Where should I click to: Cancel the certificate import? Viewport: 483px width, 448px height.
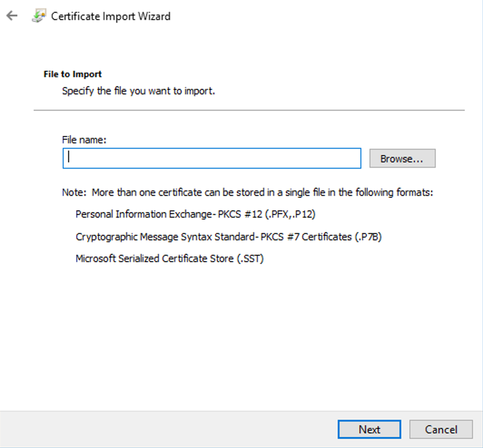(441, 429)
